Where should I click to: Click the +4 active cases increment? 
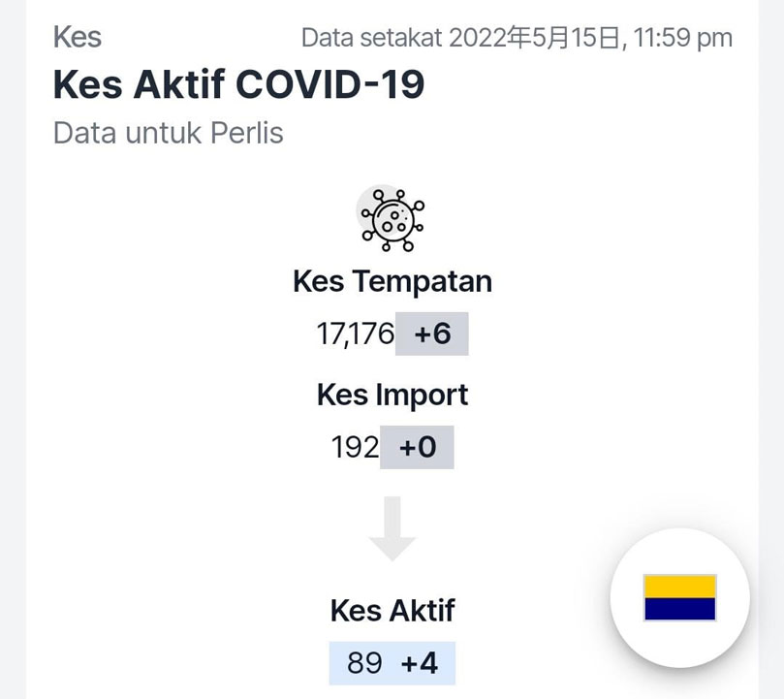pos(420,663)
